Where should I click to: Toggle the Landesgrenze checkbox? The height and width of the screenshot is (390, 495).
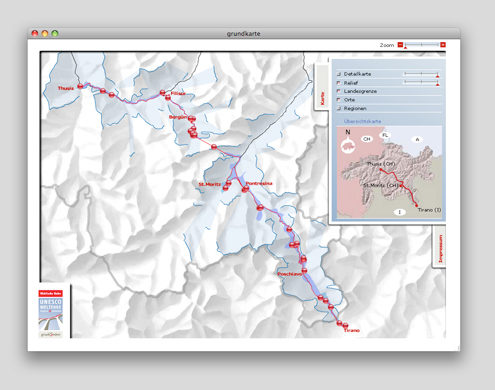[339, 91]
